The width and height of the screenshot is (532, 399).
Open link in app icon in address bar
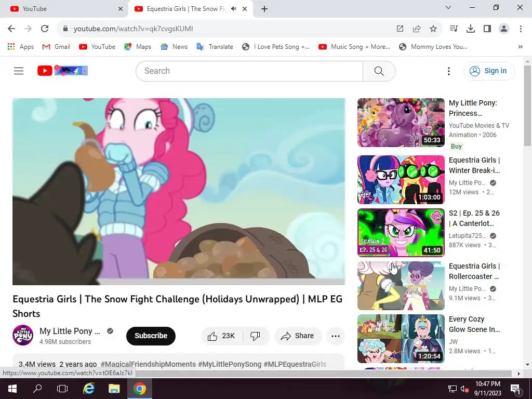[400, 29]
